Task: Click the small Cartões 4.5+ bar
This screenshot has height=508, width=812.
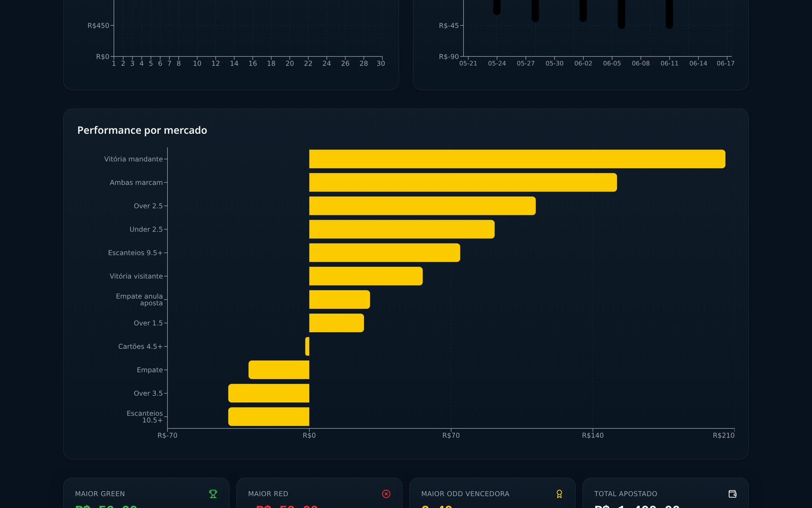Action: (x=307, y=346)
